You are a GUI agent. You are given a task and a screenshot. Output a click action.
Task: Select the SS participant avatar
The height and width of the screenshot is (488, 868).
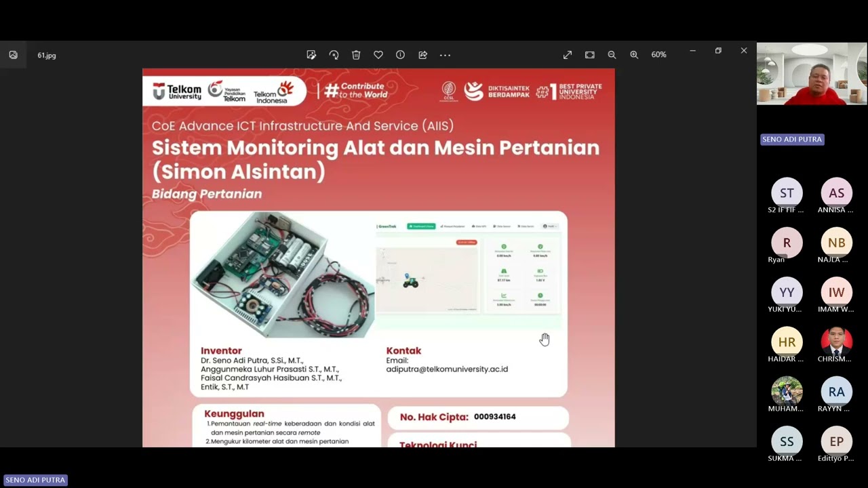(x=787, y=441)
